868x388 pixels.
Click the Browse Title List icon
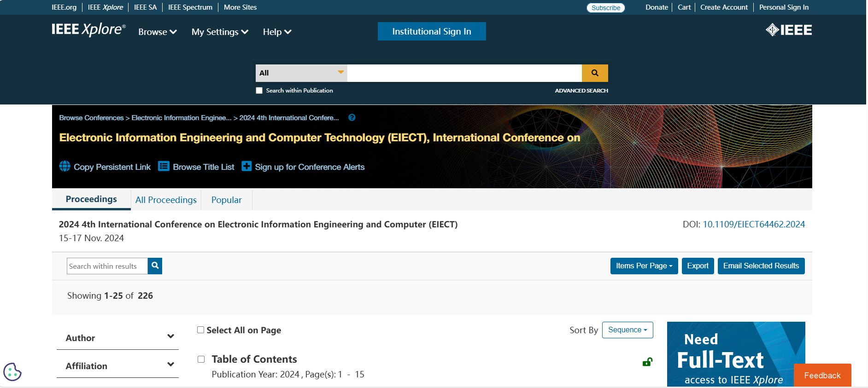point(164,166)
